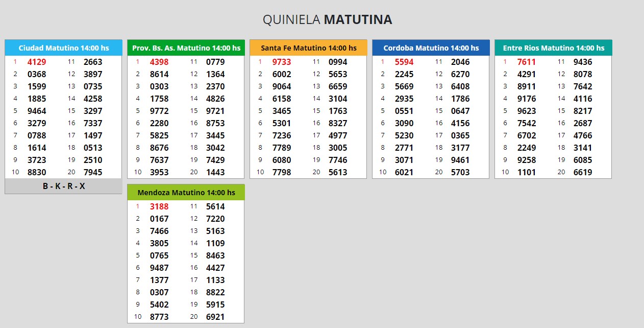Select number 8327 in Santa Fe table
Image resolution: width=644 pixels, height=328 pixels.
tap(338, 123)
